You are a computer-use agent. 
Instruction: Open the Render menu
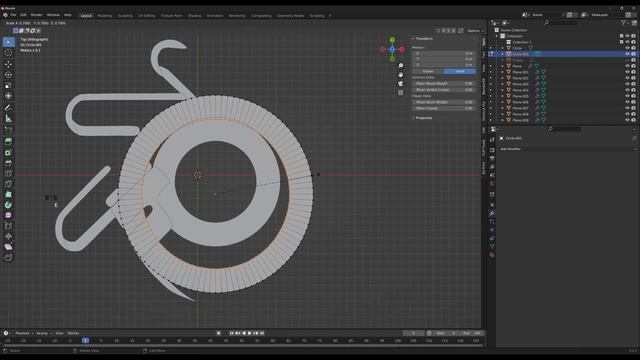(36, 15)
